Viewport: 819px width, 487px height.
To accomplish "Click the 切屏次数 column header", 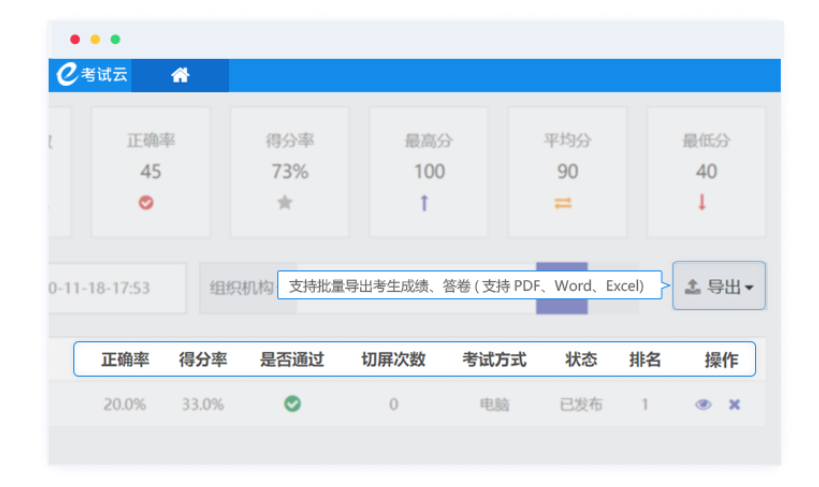I will click(393, 360).
